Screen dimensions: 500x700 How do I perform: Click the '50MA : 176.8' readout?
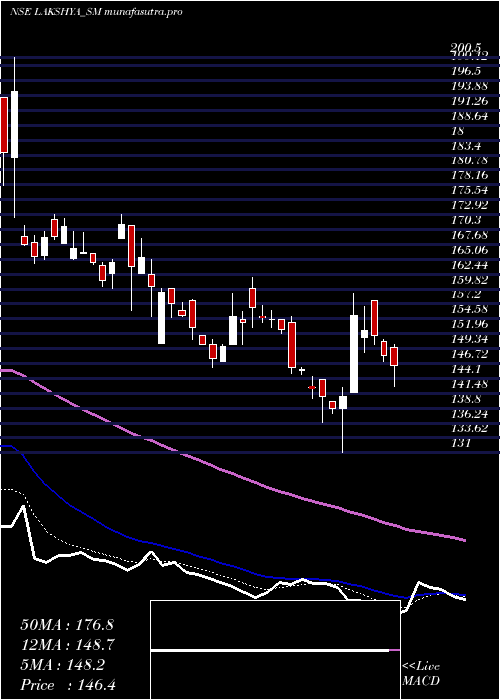coord(67,625)
